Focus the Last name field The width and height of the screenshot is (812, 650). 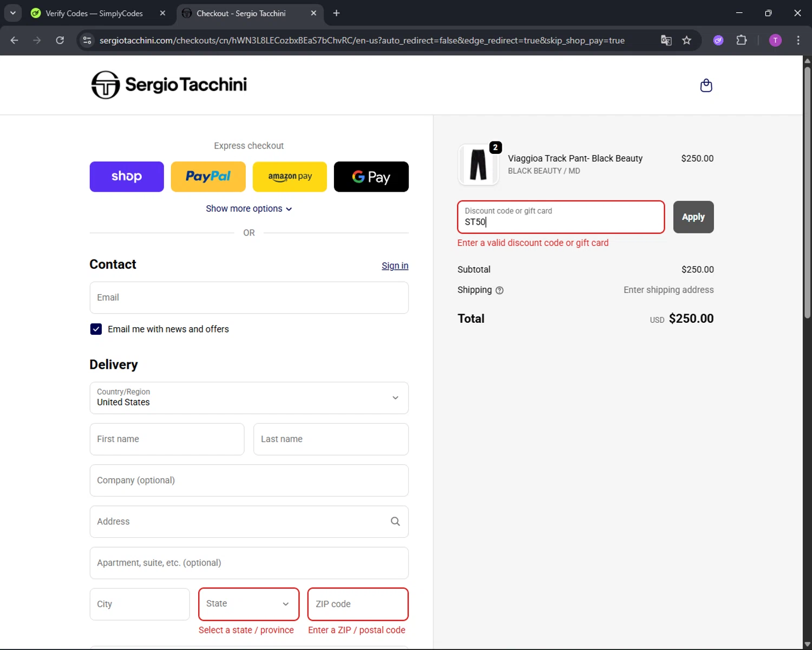(x=331, y=439)
